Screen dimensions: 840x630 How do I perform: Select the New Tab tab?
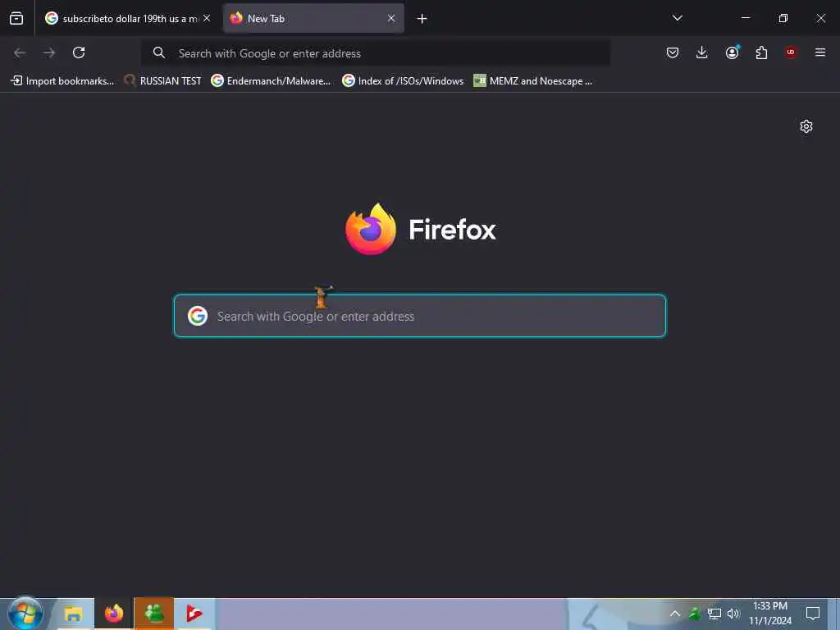click(313, 18)
